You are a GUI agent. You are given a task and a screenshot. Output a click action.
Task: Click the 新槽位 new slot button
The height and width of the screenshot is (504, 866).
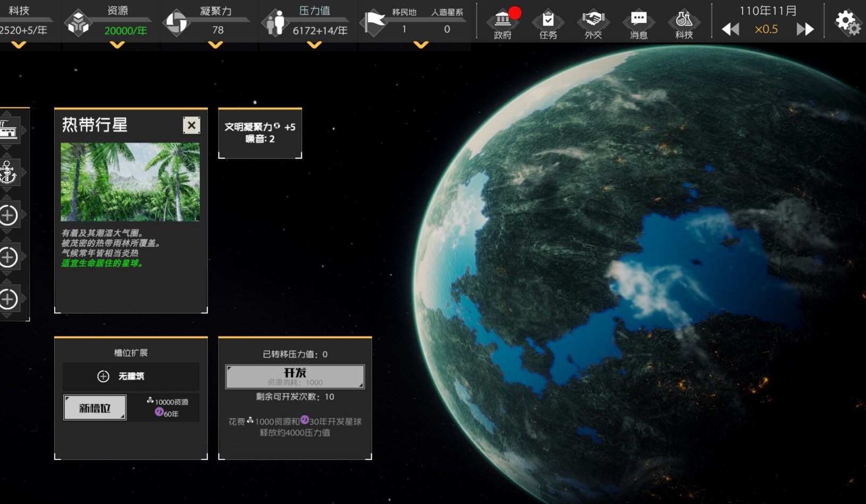tap(95, 408)
